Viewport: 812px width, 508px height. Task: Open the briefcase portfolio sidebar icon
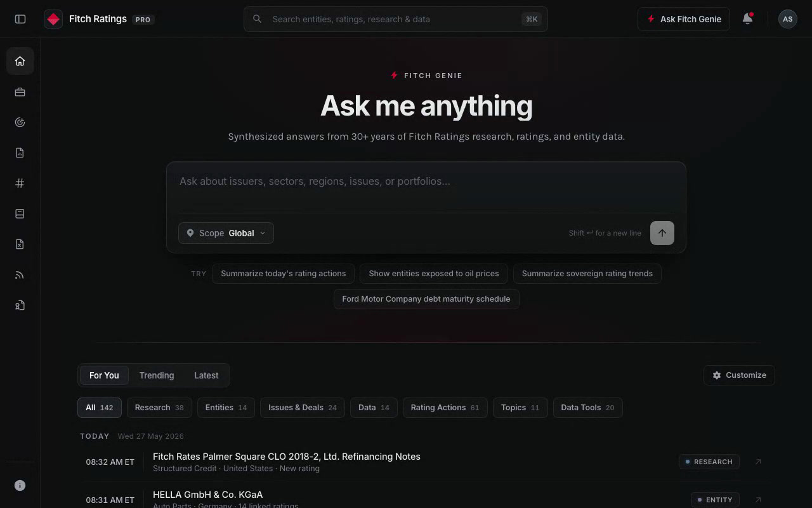click(x=20, y=92)
